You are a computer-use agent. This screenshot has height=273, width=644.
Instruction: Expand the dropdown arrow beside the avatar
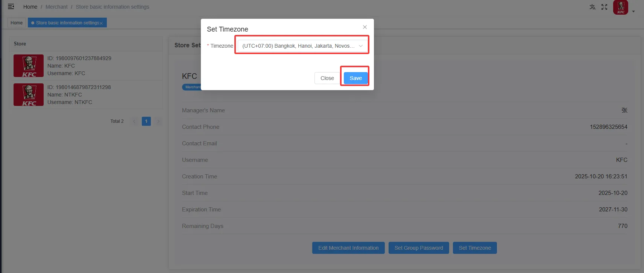tap(633, 12)
